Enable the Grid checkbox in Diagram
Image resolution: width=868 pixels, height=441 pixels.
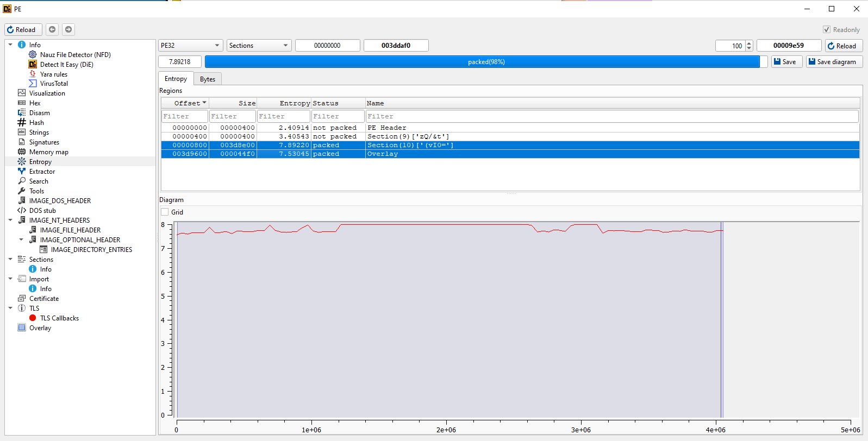tap(165, 212)
